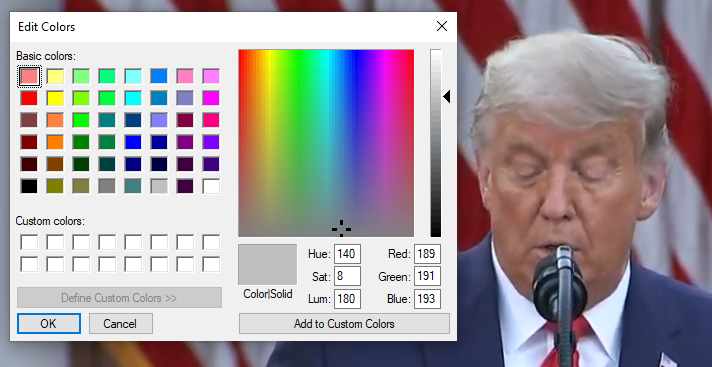The height and width of the screenshot is (367, 712).
Task: Pick the dark maroon red basic color
Action: click(29, 142)
